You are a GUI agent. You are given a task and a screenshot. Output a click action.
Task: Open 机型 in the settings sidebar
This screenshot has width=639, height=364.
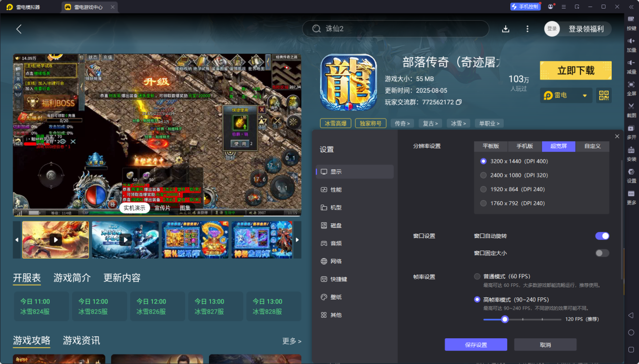354,208
